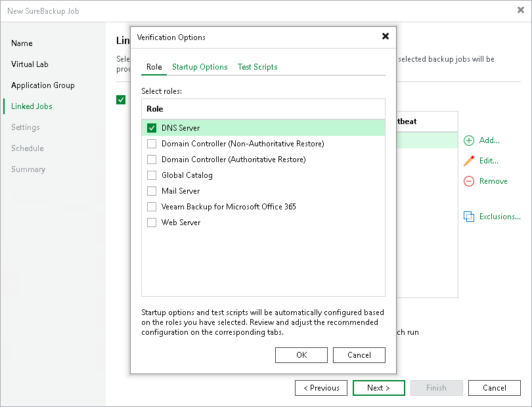Select the DNS Server row text
Screen dimensions: 532x407
pos(181,128)
